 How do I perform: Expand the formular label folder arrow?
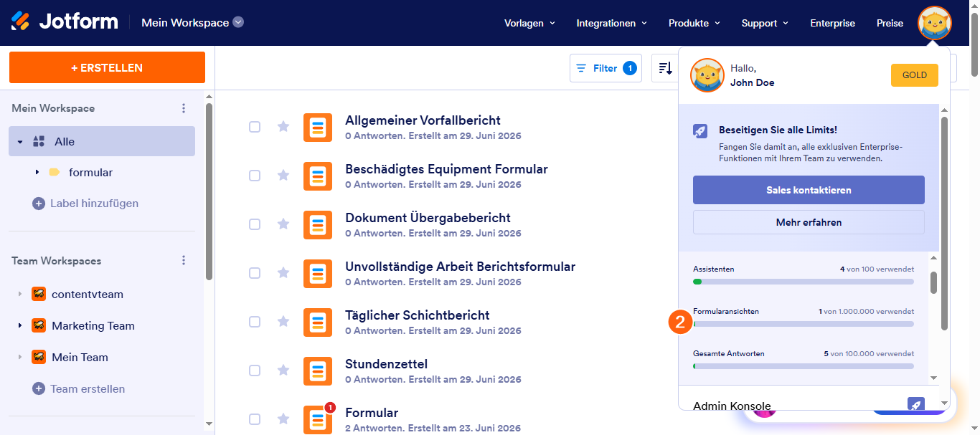click(x=37, y=173)
